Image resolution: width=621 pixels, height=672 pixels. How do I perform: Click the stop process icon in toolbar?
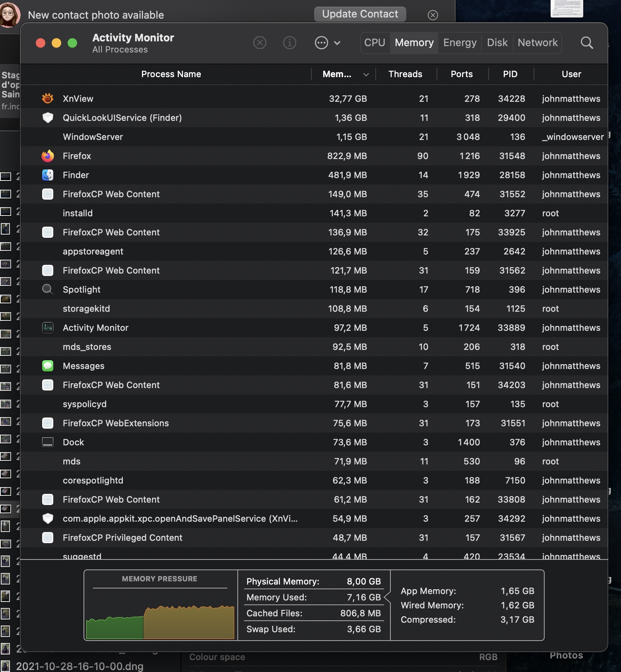pos(260,43)
